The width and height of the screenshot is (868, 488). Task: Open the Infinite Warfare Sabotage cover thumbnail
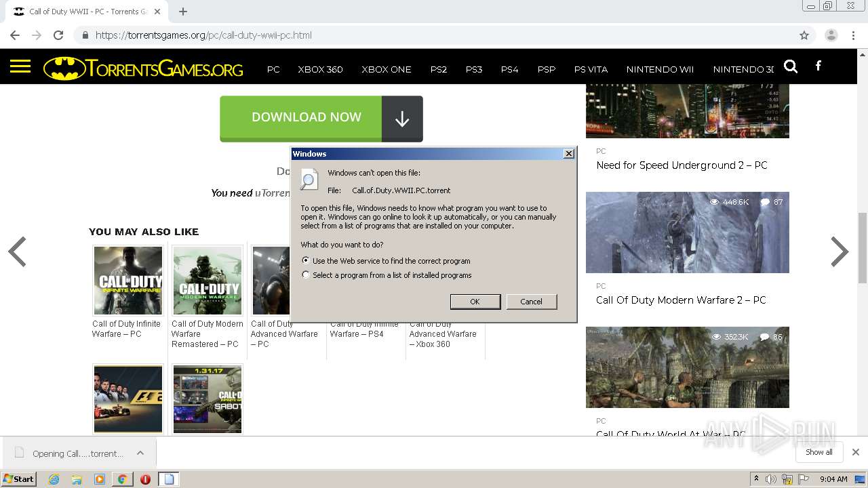[x=208, y=399]
